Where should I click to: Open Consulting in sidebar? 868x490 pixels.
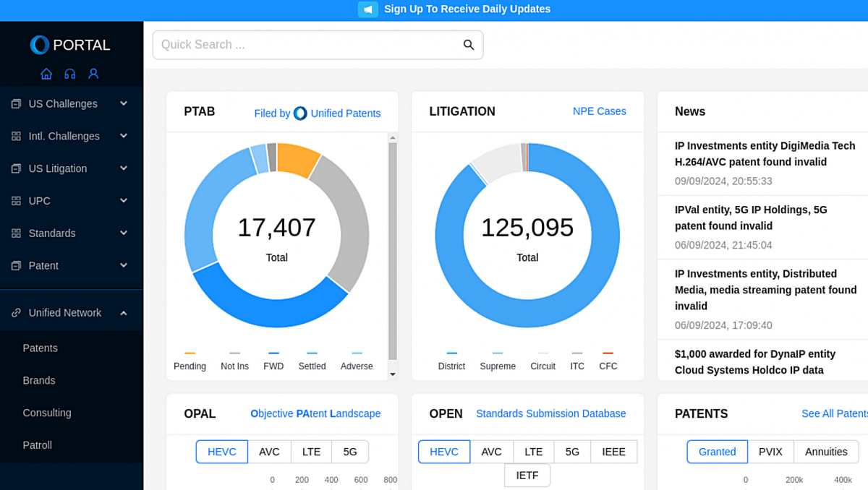pyautogui.click(x=47, y=413)
